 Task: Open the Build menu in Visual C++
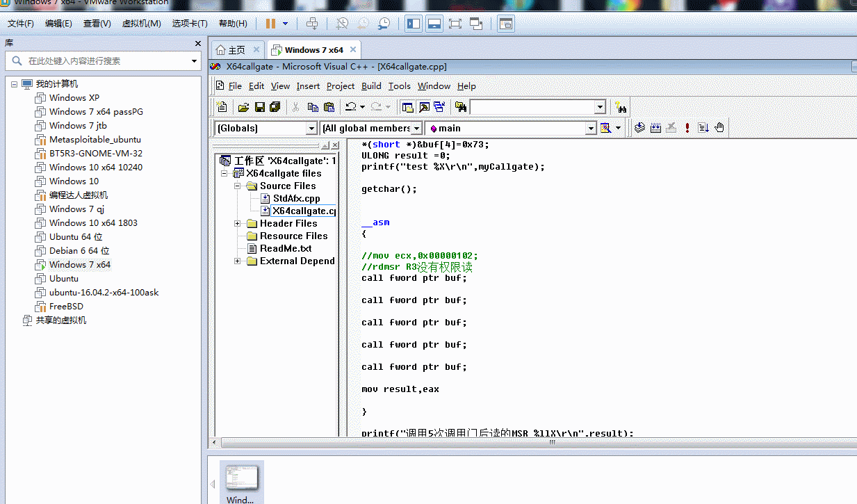point(371,86)
